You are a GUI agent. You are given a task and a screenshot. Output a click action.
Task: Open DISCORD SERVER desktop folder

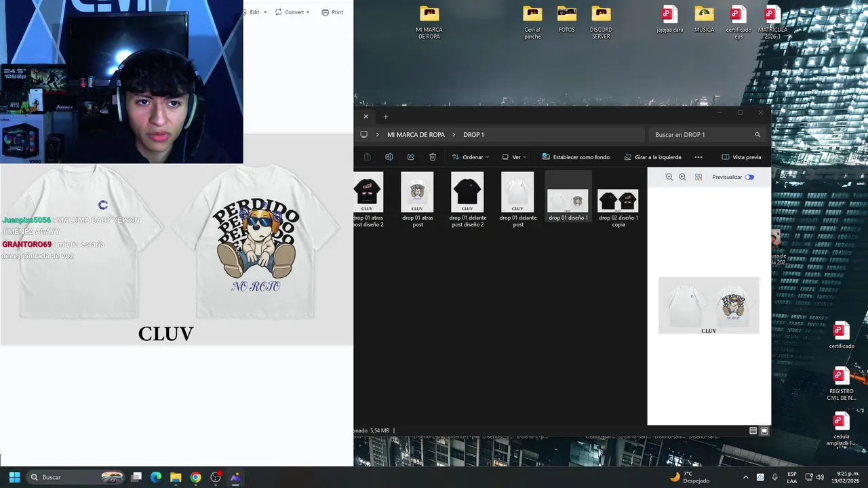601,22
